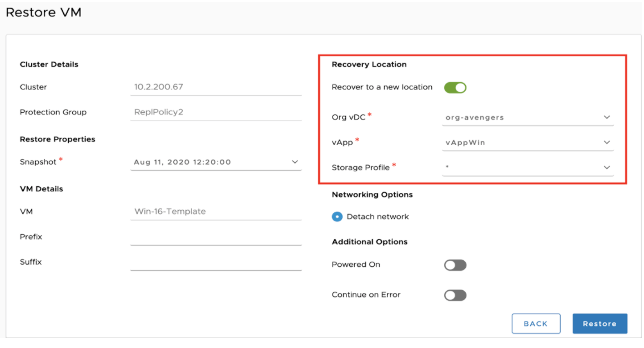
Task: Click the org-avengers value in Org vDC
Action: [475, 118]
